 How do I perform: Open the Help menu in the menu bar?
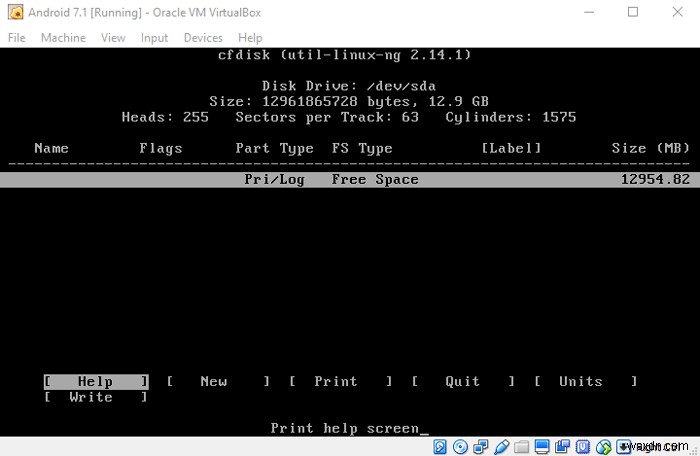pyautogui.click(x=250, y=38)
